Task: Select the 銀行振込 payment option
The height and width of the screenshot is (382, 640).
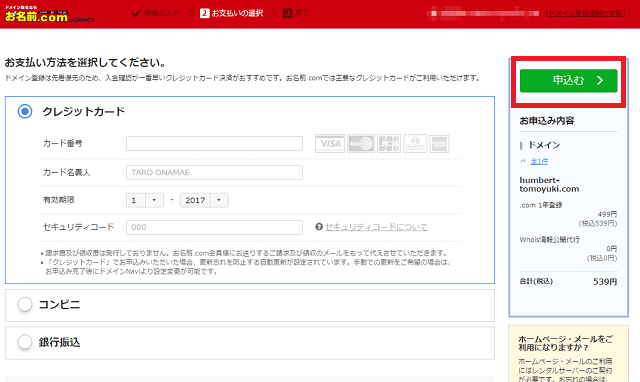Action: point(25,342)
